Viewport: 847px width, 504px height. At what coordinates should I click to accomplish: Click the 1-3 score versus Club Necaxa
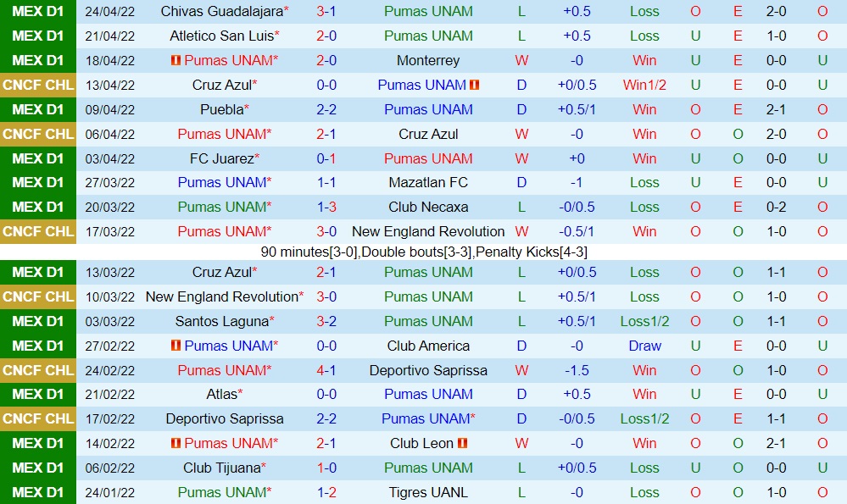point(326,207)
